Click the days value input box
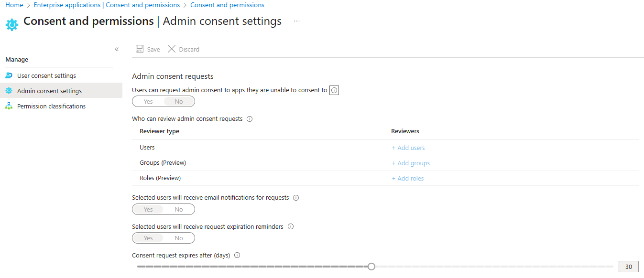 pyautogui.click(x=629, y=267)
